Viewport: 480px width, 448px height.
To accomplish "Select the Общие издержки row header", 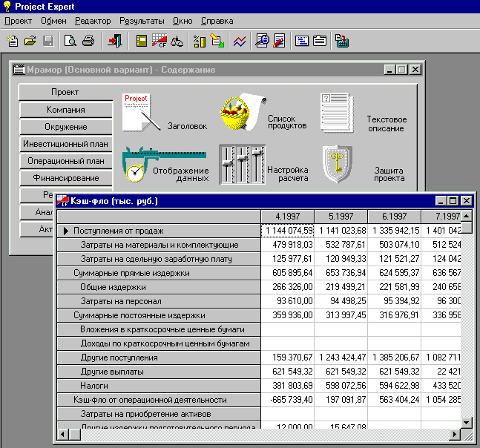I will (159, 287).
